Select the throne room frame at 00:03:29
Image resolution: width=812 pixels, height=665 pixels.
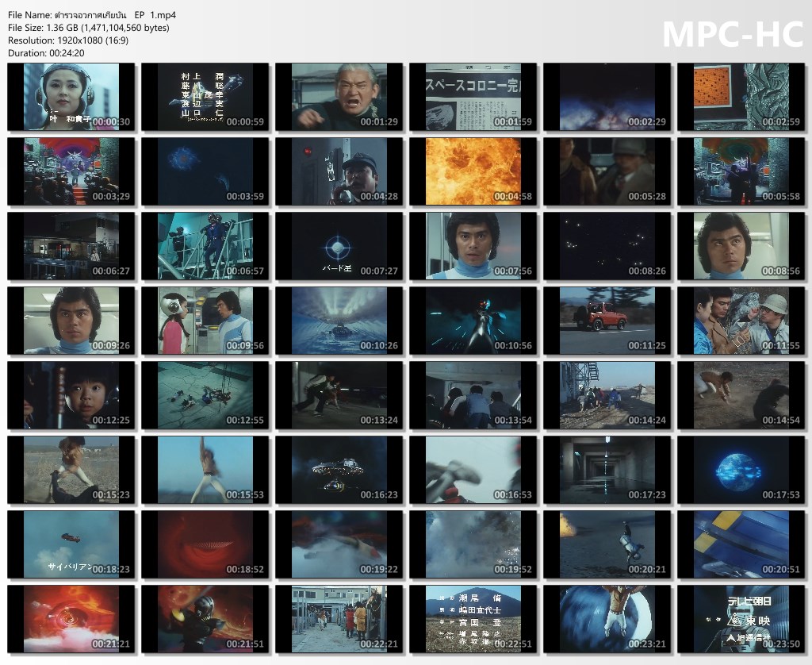click(71, 171)
